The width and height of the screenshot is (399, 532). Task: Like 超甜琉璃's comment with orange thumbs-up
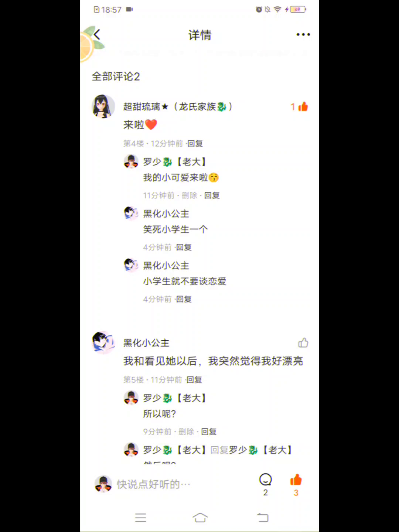pyautogui.click(x=303, y=107)
